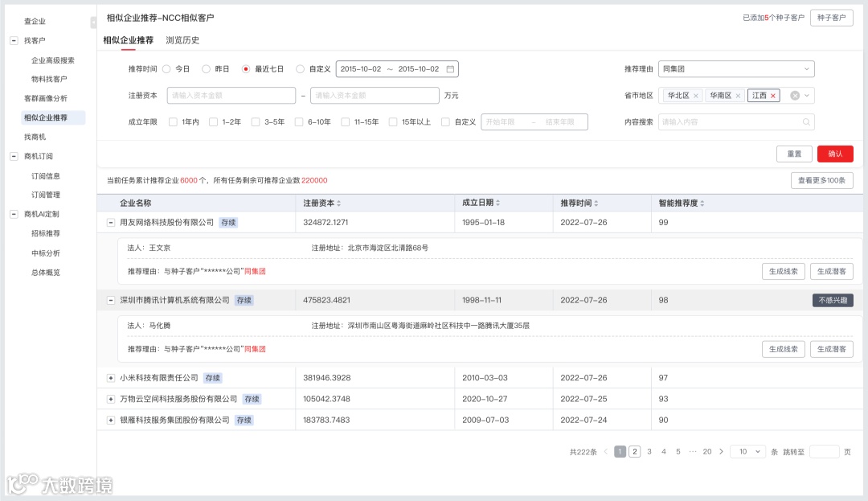Check the 3-5年 checkbox
Image resolution: width=868 pixels, height=501 pixels.
tap(256, 121)
